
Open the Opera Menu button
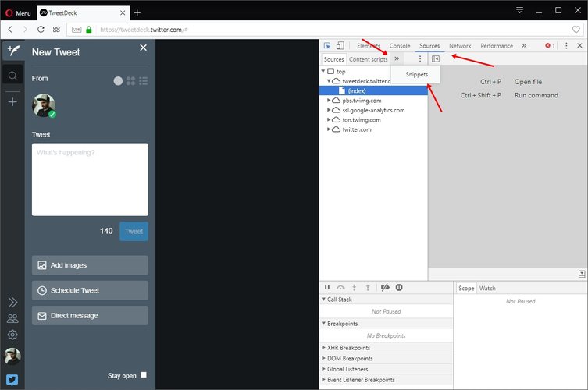pyautogui.click(x=18, y=13)
